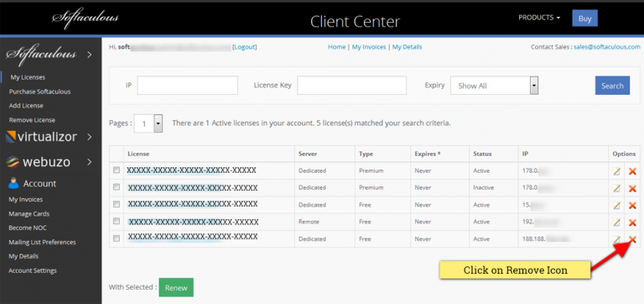The height and width of the screenshot is (304, 644).
Task: Expand Webuzo sidebar section chevron
Action: (90, 162)
